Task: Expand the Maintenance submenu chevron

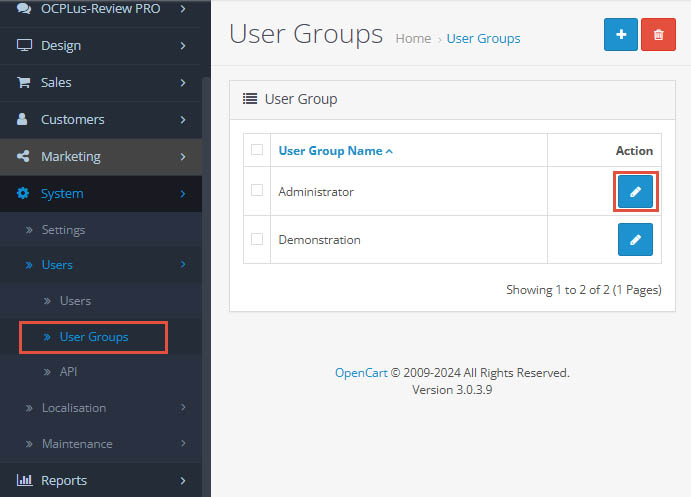Action: point(183,443)
